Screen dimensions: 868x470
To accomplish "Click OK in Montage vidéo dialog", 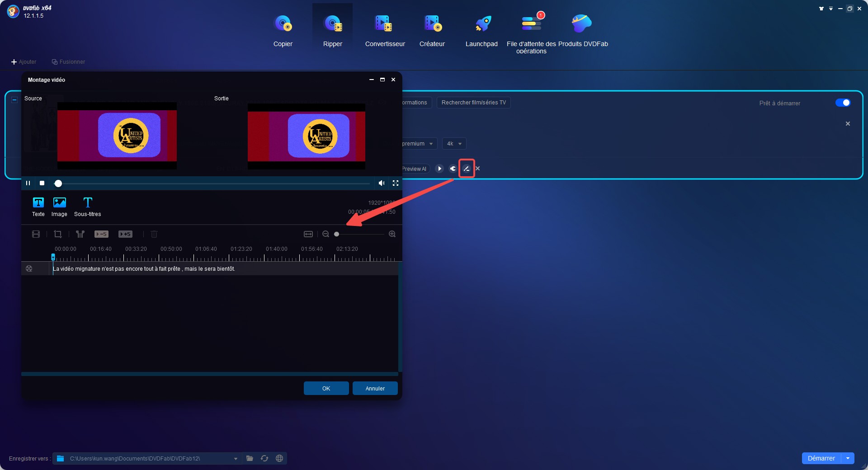I will [x=326, y=388].
